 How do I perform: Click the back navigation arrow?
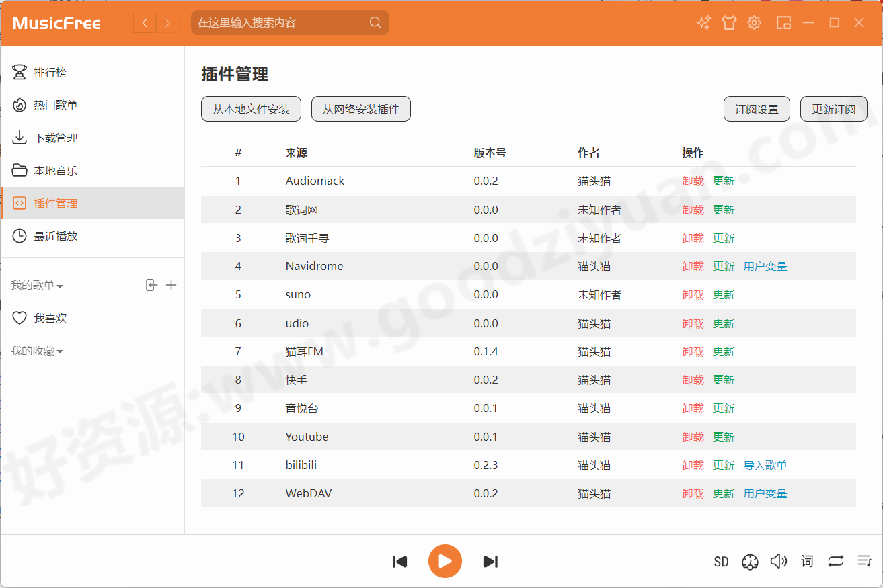[x=144, y=22]
